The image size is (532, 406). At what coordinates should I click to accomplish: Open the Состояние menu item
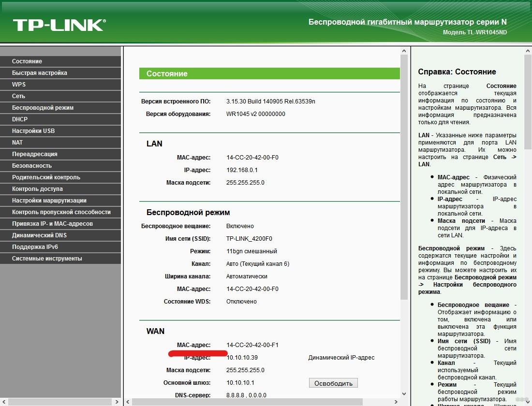point(60,61)
